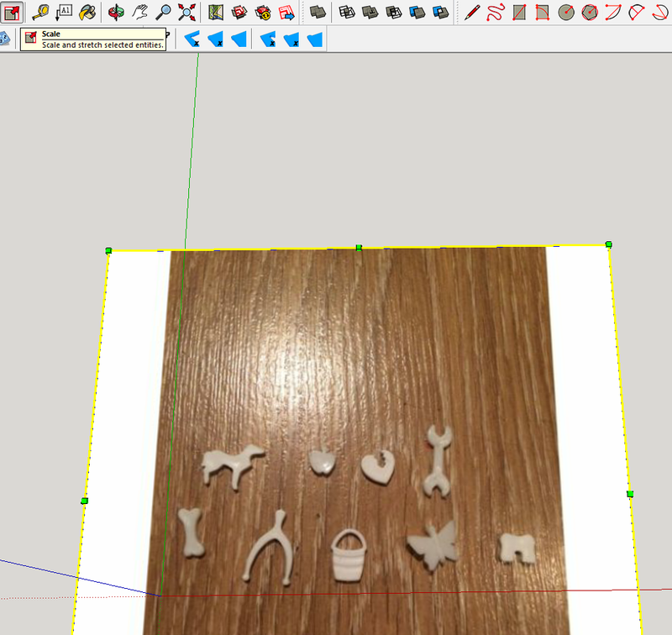
Task: Click Send to LayOut icon
Action: click(x=286, y=13)
